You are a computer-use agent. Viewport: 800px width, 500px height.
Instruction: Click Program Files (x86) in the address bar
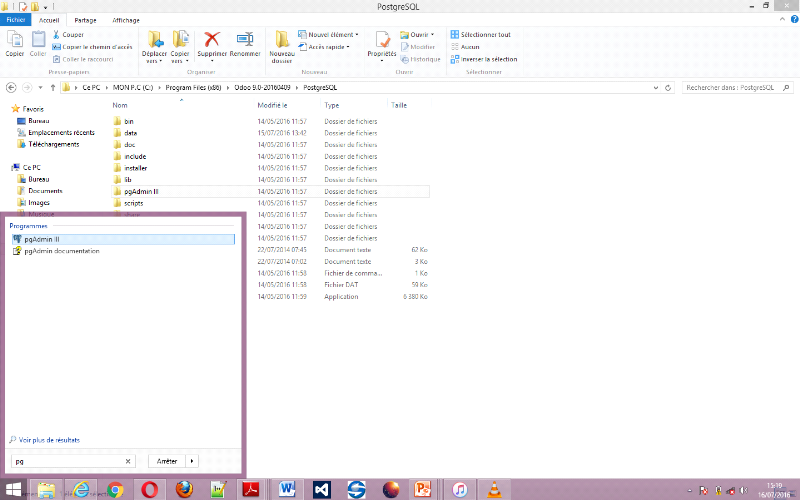[x=193, y=88]
